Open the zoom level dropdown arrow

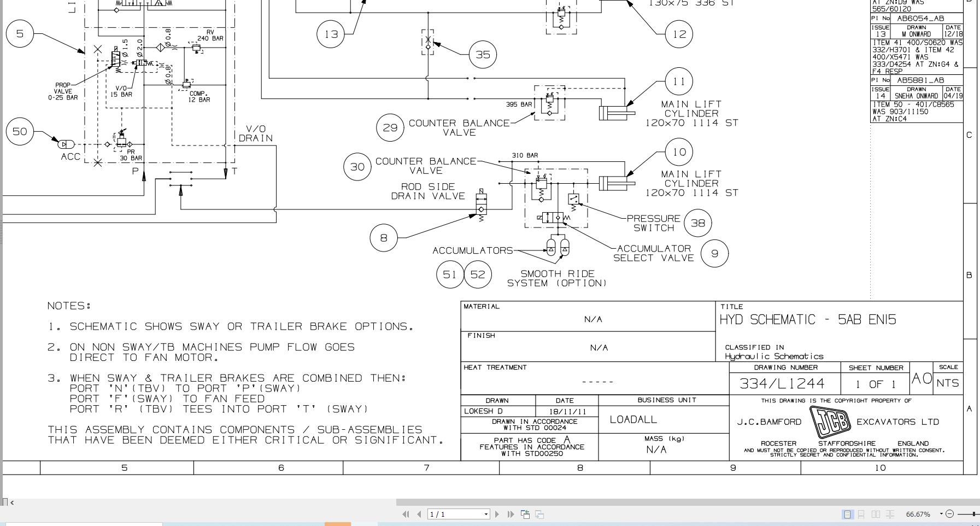(941, 514)
